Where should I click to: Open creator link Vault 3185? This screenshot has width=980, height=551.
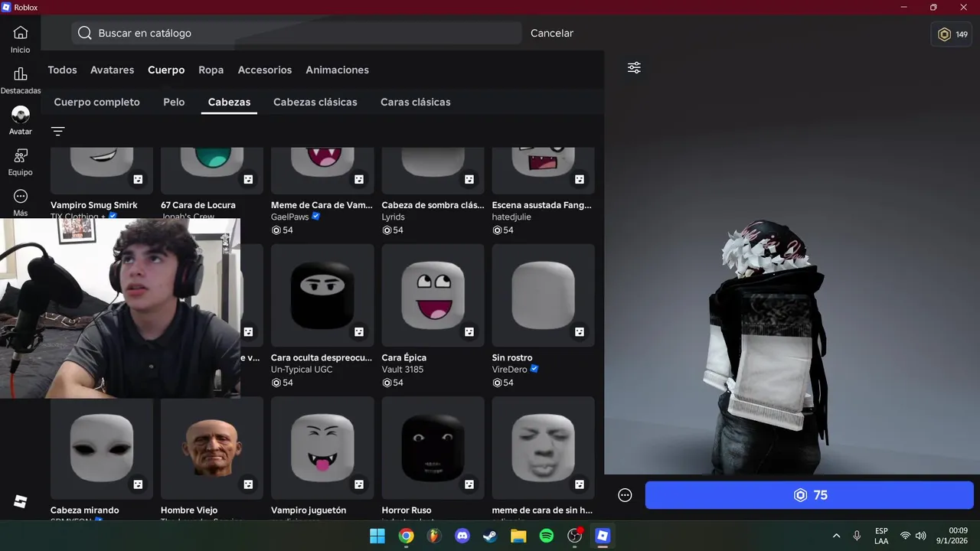point(403,370)
